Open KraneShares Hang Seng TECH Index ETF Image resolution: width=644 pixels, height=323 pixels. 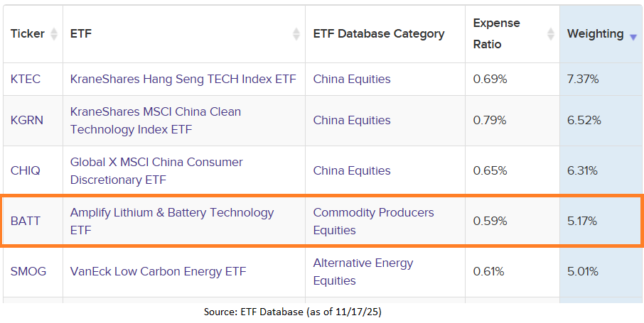(183, 79)
